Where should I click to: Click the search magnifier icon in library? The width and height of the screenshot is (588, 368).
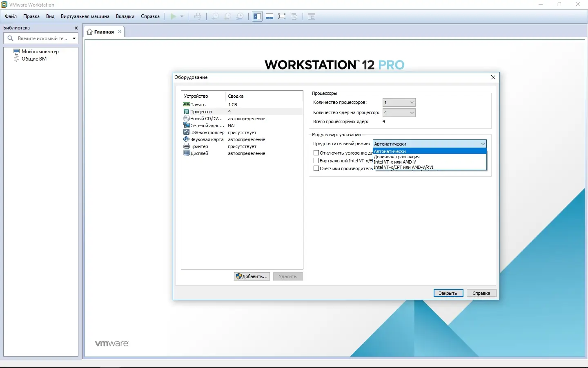(x=11, y=38)
